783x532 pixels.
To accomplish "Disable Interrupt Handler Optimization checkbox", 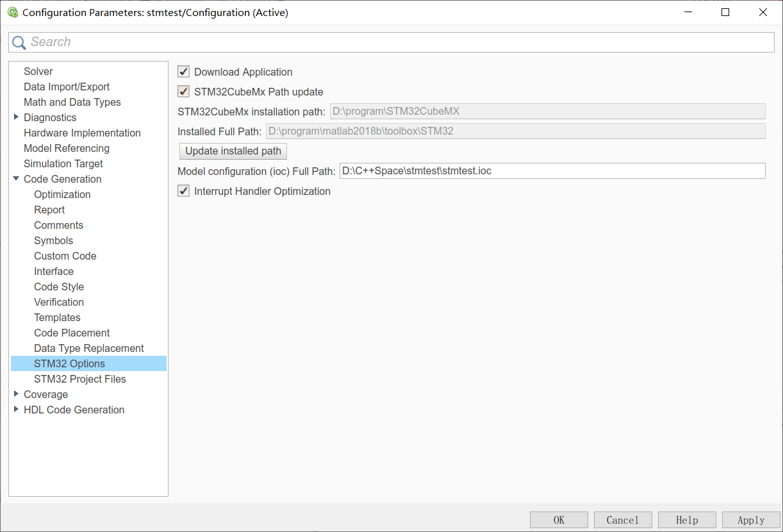I will tap(184, 191).
